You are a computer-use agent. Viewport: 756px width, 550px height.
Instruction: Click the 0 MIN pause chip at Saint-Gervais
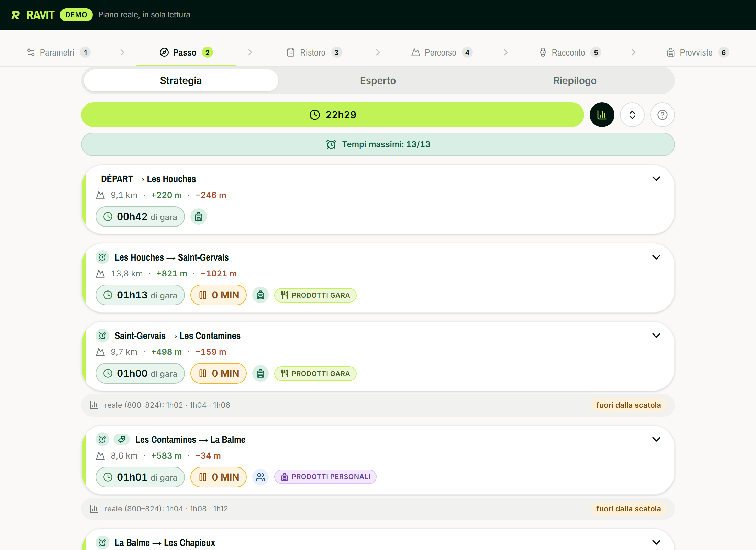[218, 295]
